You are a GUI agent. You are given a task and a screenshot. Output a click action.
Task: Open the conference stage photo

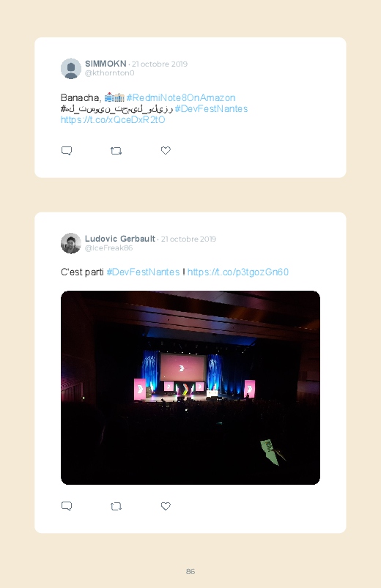pos(190,387)
